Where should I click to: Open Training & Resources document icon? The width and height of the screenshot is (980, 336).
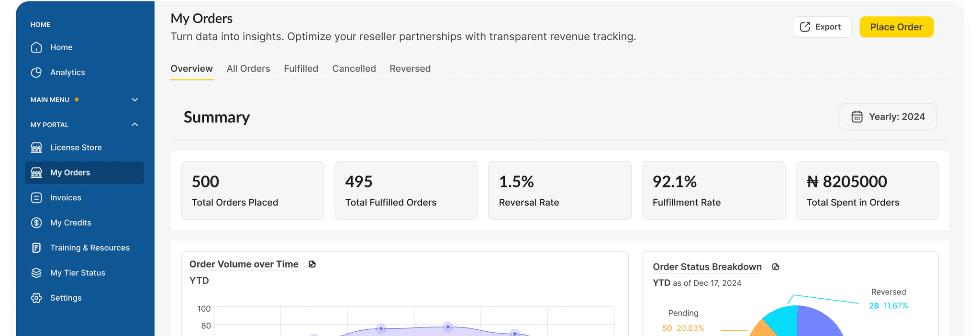pos(36,248)
